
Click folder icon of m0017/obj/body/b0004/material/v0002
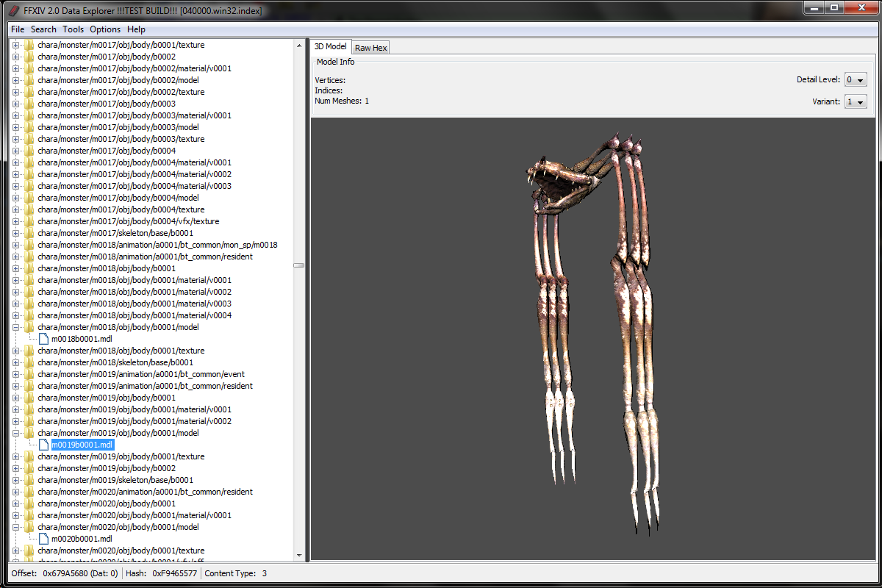coord(29,174)
